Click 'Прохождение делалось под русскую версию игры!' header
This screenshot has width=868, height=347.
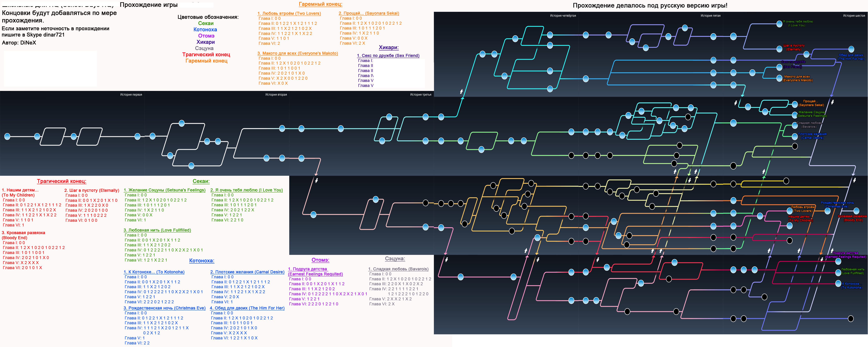click(650, 5)
